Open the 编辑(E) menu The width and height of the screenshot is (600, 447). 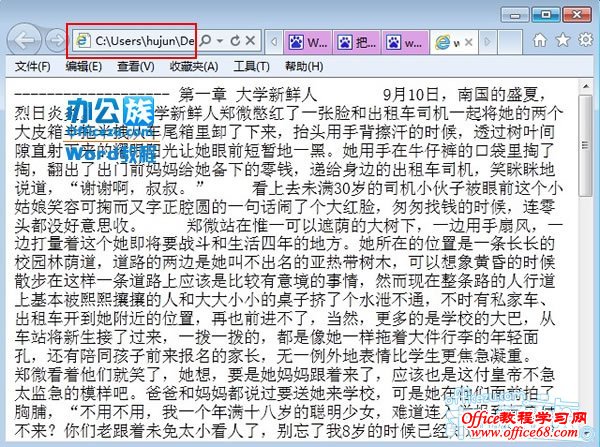[83, 67]
